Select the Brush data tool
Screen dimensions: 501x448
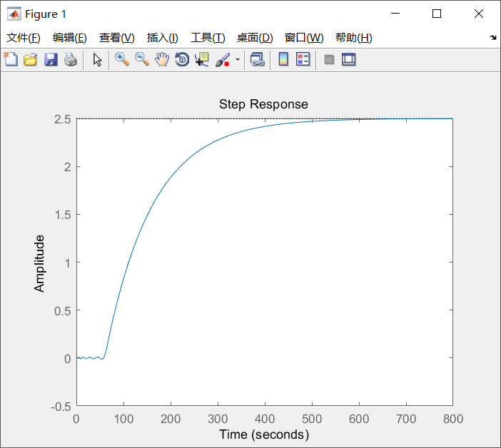point(223,60)
